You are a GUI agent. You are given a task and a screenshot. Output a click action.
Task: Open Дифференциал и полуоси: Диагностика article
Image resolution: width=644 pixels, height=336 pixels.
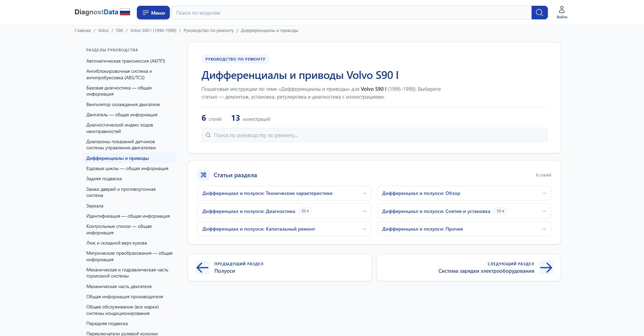click(x=284, y=211)
